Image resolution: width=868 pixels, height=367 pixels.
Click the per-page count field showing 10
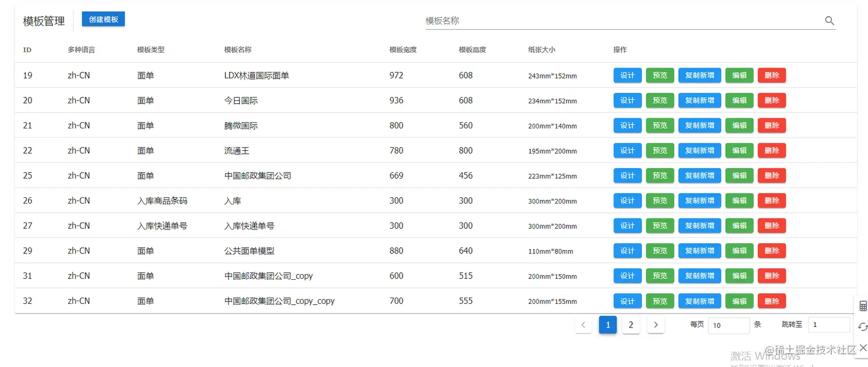728,325
